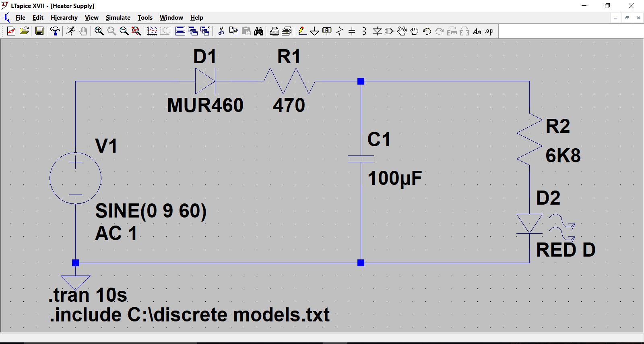Click the RED D label text
Viewport: 644px width, 344px height.
click(x=566, y=250)
